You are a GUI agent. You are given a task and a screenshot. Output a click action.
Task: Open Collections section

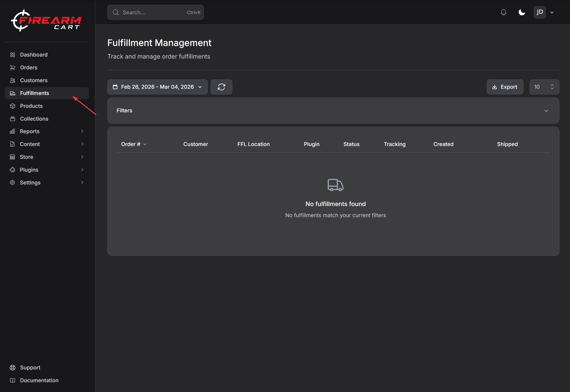coord(47,119)
